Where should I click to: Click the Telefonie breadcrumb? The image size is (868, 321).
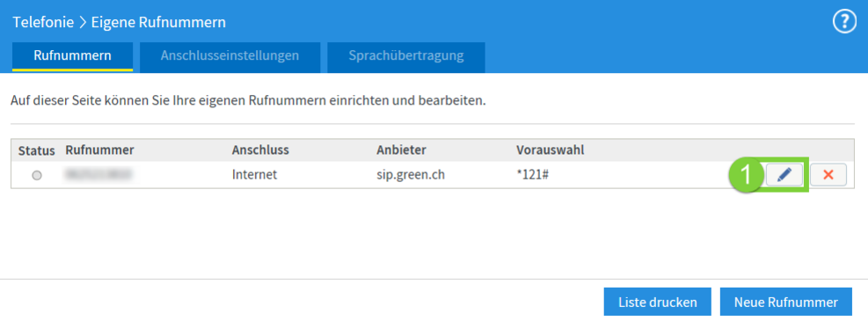pyautogui.click(x=43, y=23)
